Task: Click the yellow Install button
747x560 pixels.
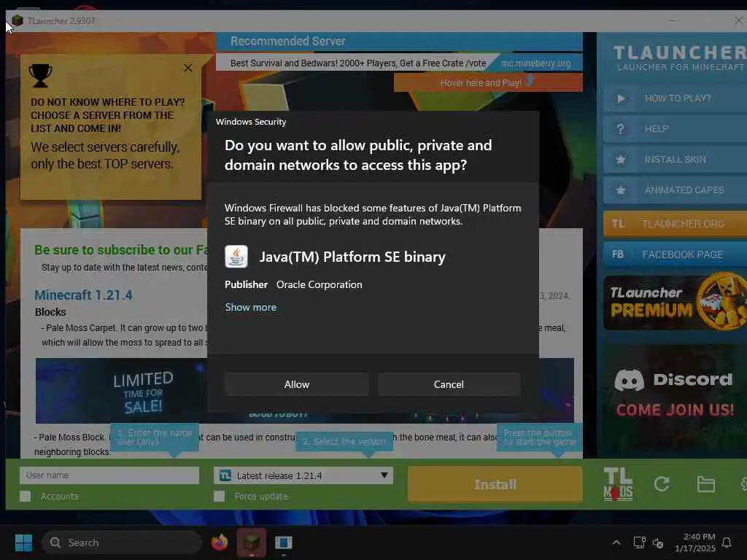Action: click(495, 484)
